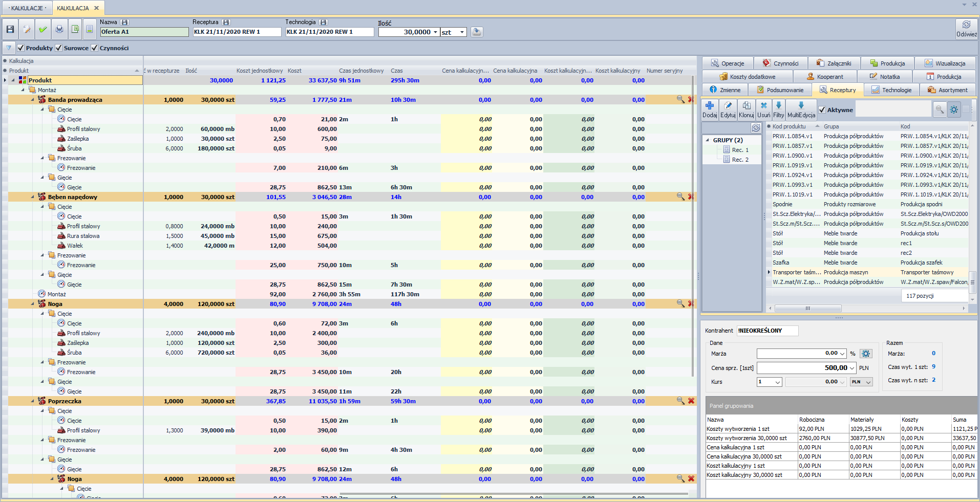Switch to the Technologie tab
The height and width of the screenshot is (502, 980).
click(892, 90)
